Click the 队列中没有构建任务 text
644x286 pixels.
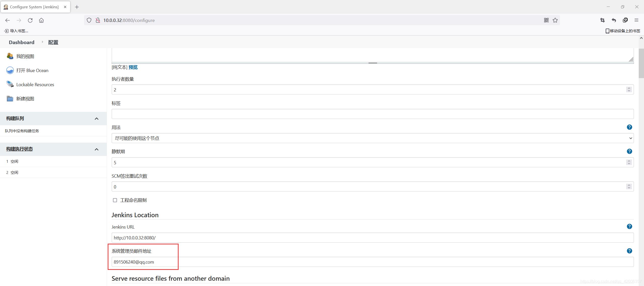22,131
